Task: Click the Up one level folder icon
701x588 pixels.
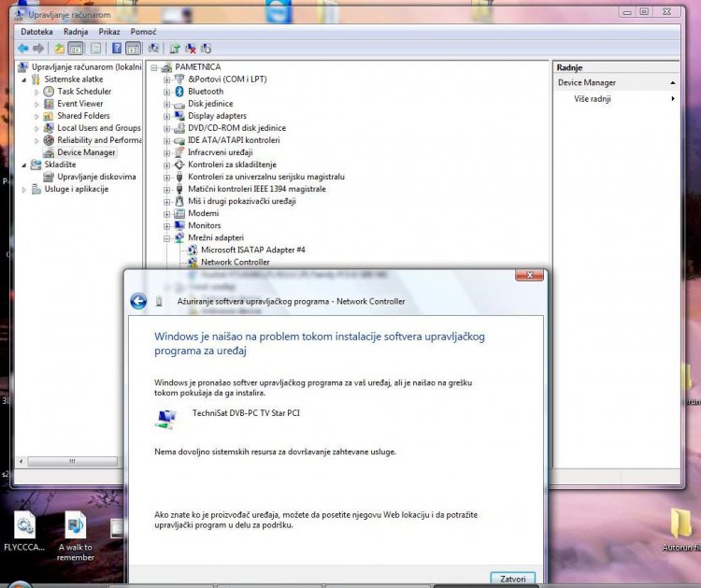Action: [59, 49]
